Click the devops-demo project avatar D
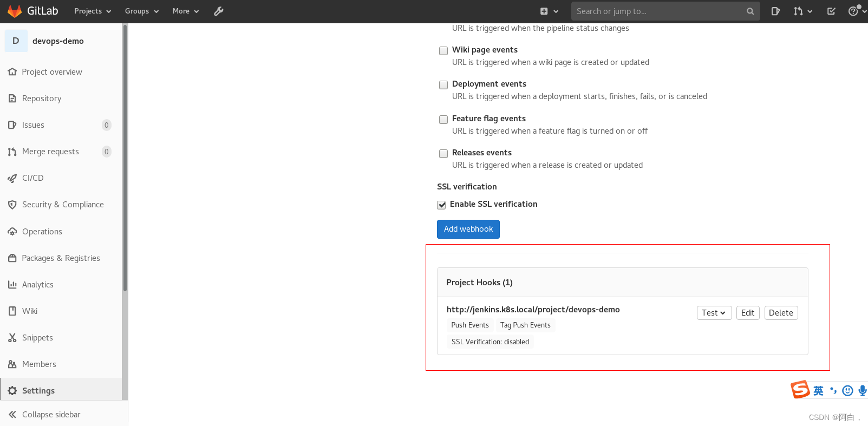Viewport: 868px width, 426px height. (16, 41)
